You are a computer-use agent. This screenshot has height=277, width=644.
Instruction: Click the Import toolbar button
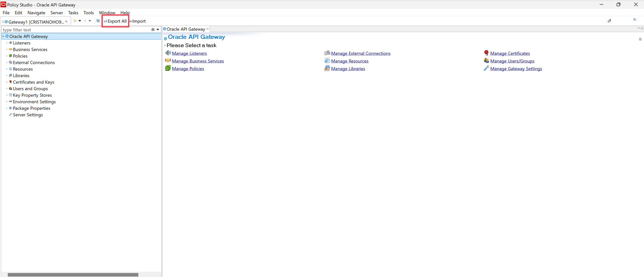[138, 21]
